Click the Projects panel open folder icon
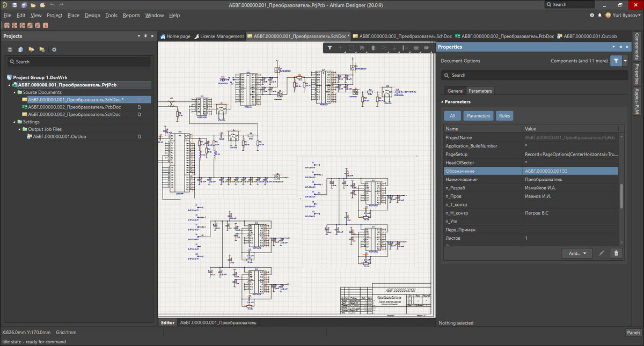Screen dimensions: 644x346 coord(31,49)
